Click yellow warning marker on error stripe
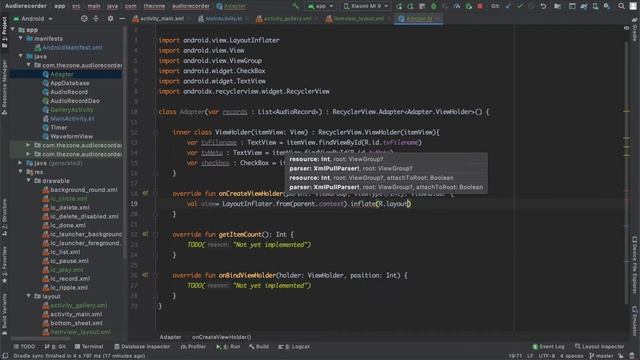This screenshot has width=640, height=360. tap(627, 111)
